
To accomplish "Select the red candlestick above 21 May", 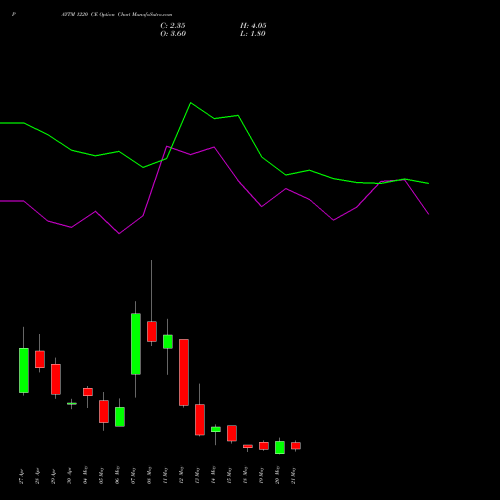I will (296, 446).
